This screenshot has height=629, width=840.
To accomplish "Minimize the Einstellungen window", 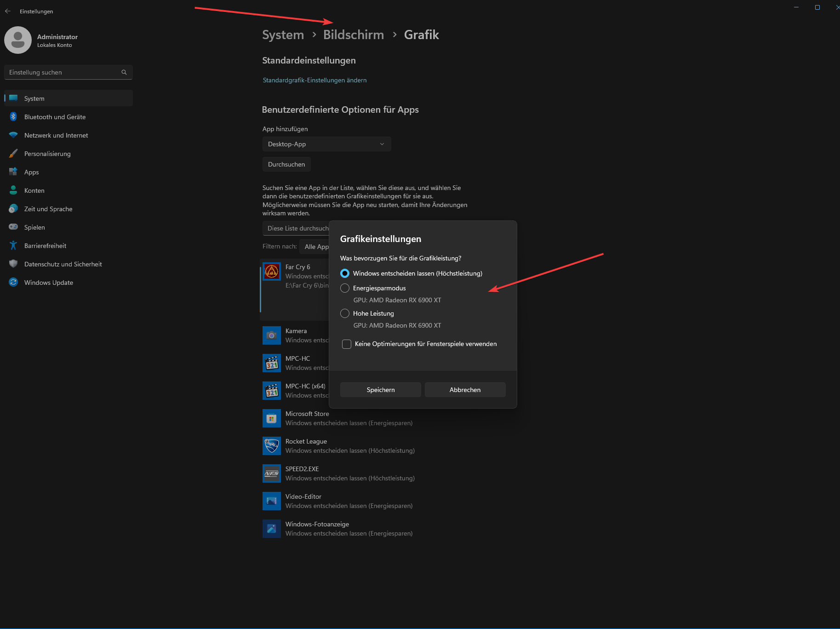I will [x=796, y=7].
